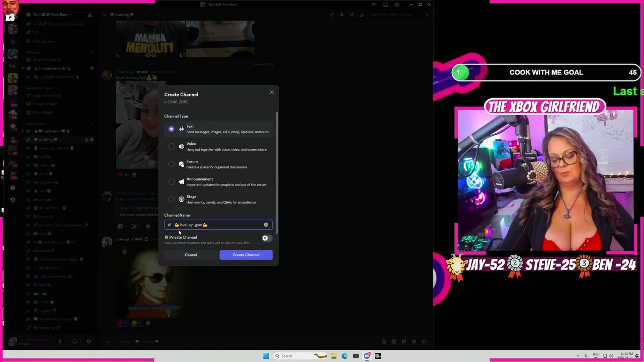Click the Voice speaker icon in dialog
644x362 pixels.
tap(181, 147)
